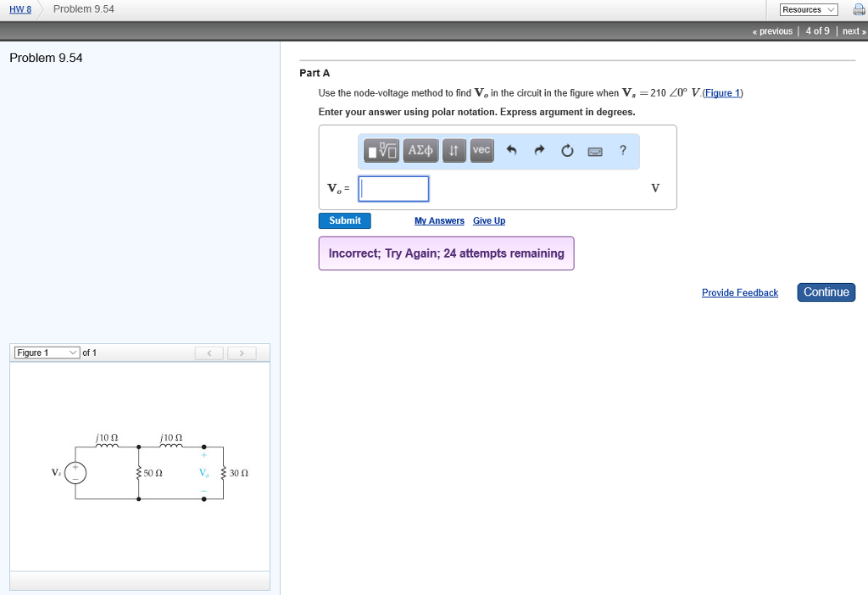868x595 pixels.
Task: Open the Greek symbols ΑΣΦ palette
Action: tap(420, 150)
